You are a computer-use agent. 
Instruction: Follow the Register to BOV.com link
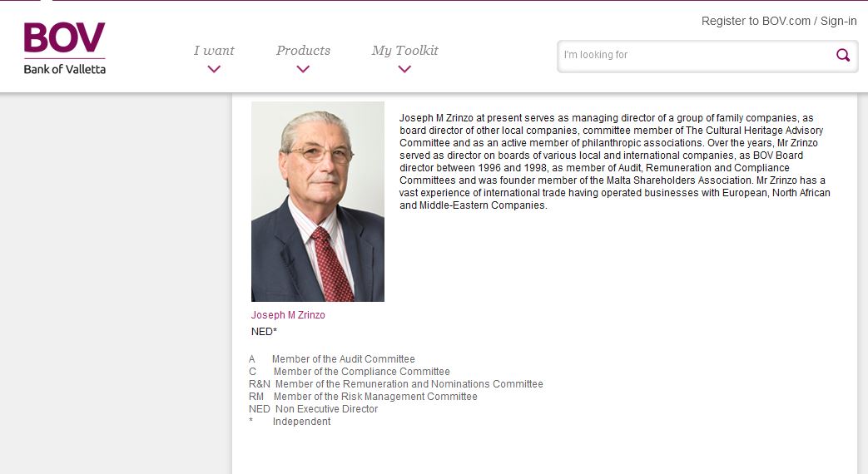coord(756,21)
